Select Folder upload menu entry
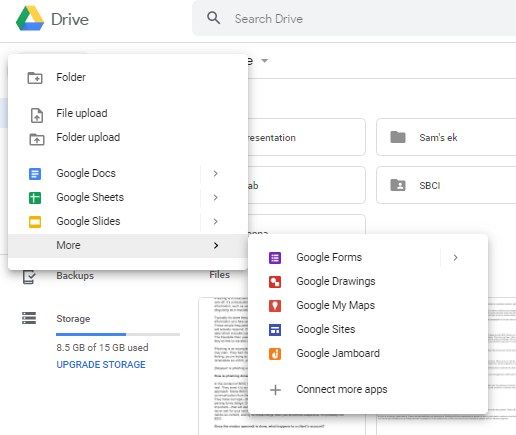Screen dimensions: 516x435 point(128,138)
